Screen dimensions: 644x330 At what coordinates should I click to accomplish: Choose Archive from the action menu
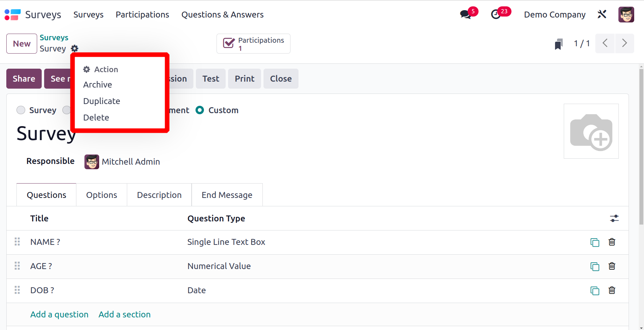98,84
